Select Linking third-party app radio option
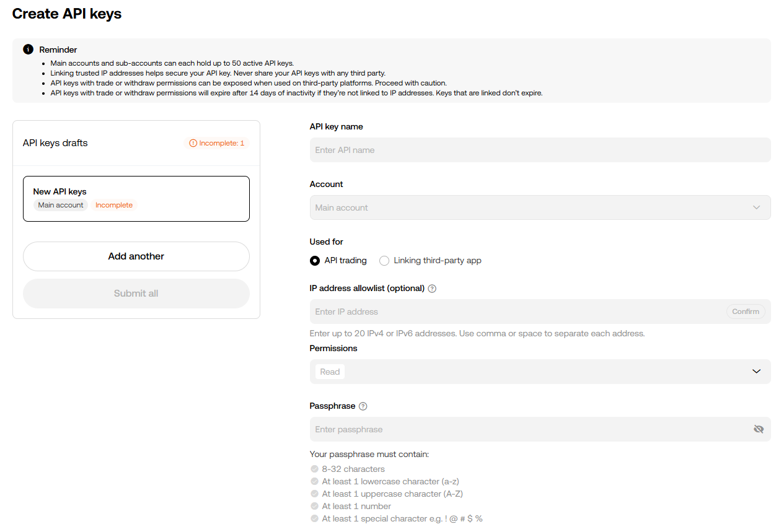Screen dimensions: 781x532 pyautogui.click(x=384, y=261)
